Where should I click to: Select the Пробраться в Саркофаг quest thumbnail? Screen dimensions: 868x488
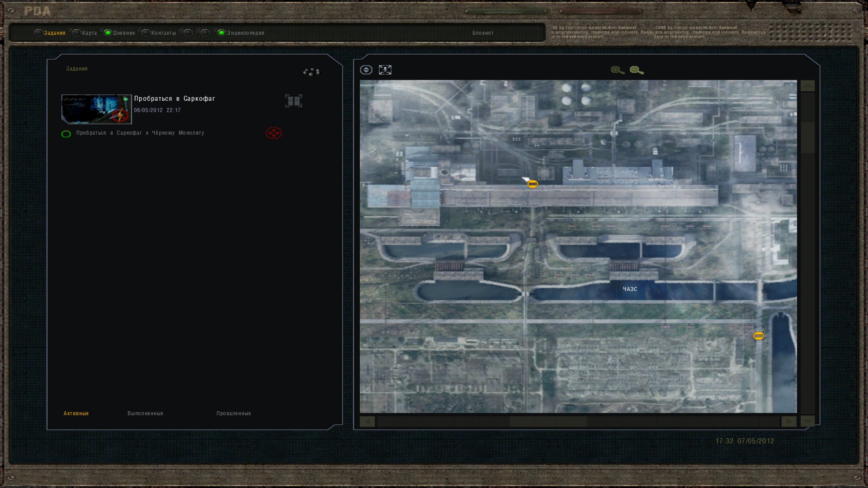pos(96,109)
